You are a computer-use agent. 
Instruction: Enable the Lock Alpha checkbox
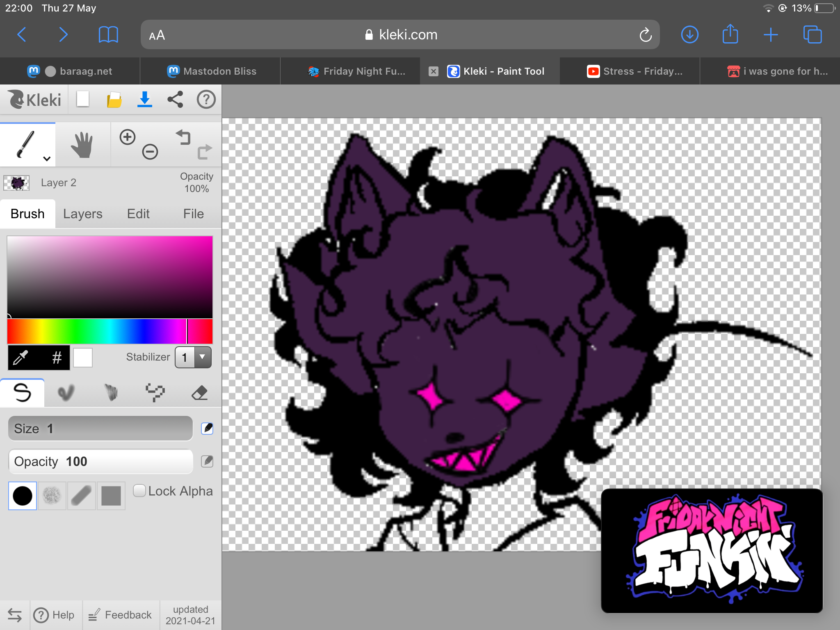coord(139,491)
